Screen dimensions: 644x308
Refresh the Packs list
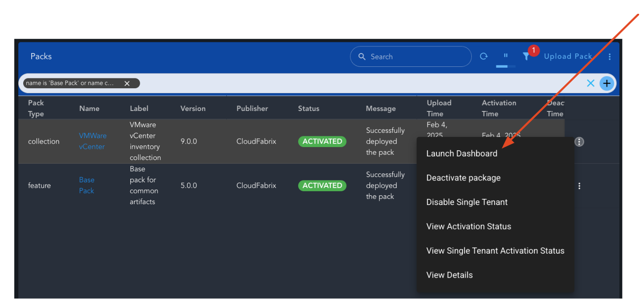pos(484,56)
